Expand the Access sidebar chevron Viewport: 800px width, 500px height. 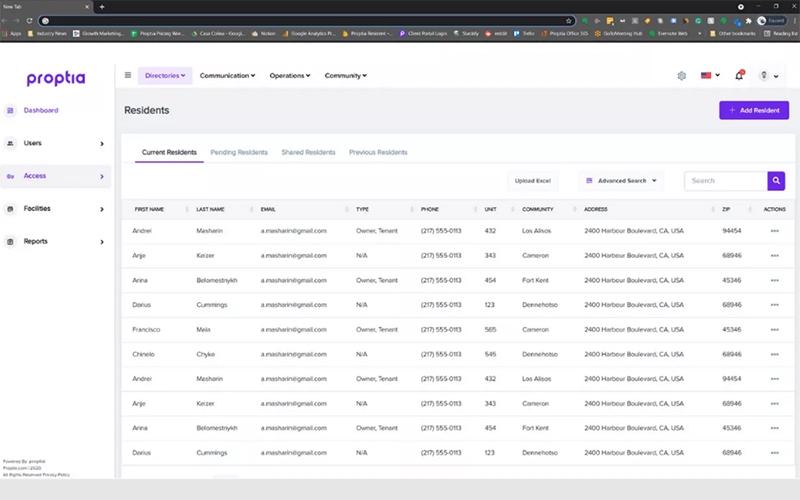(102, 177)
